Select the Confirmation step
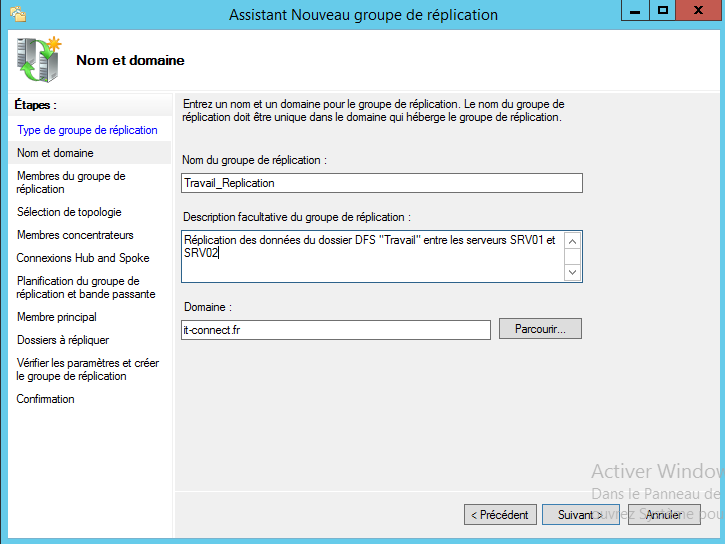The width and height of the screenshot is (725, 544). point(46,399)
